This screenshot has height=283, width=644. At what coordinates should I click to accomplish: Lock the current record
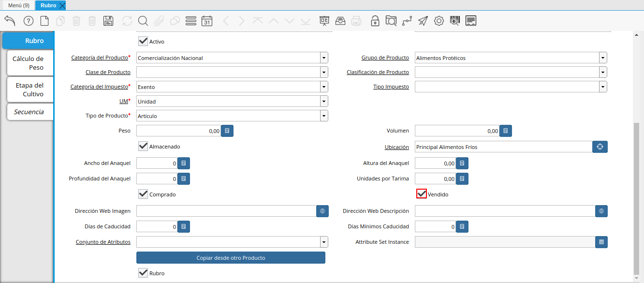pos(375,21)
